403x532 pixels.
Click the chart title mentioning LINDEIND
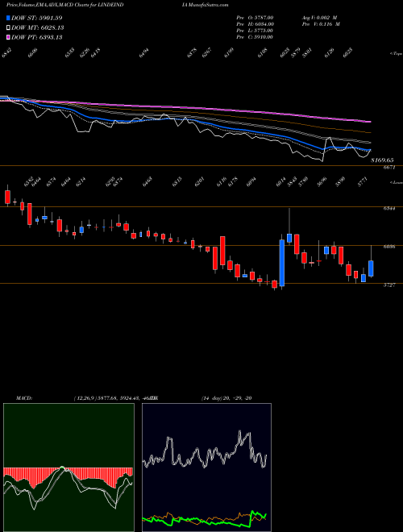tap(64, 5)
